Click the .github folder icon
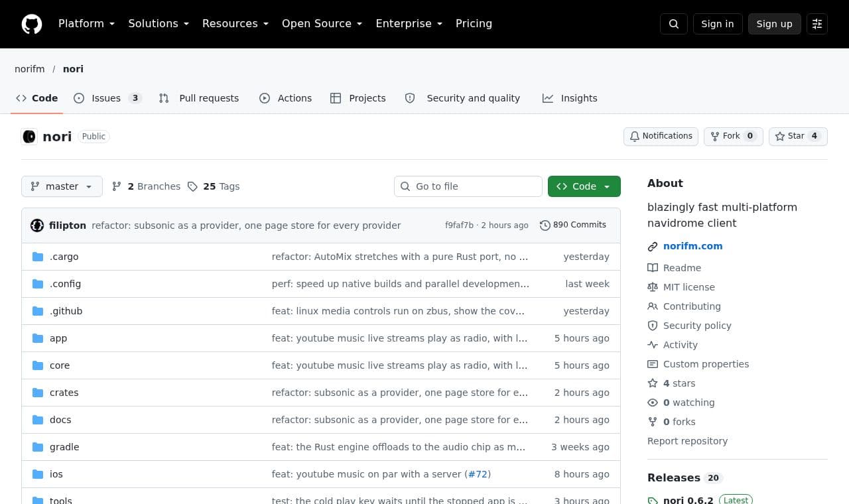Viewport: 849px width, 504px height. (38, 311)
